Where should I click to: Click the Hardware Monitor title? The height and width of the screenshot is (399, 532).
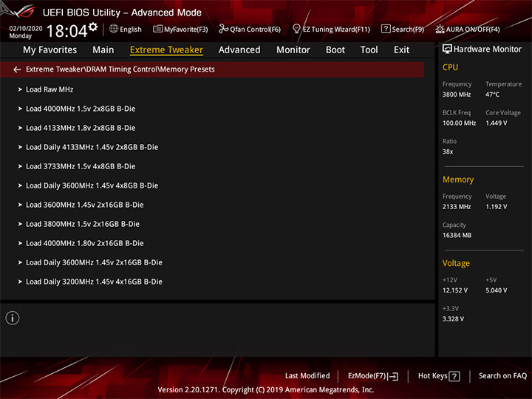pos(487,50)
